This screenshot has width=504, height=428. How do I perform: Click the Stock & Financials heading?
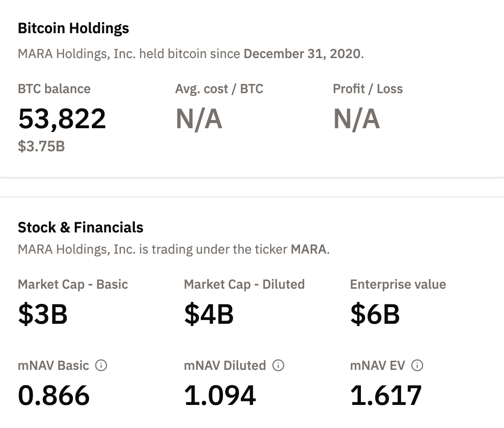80,227
